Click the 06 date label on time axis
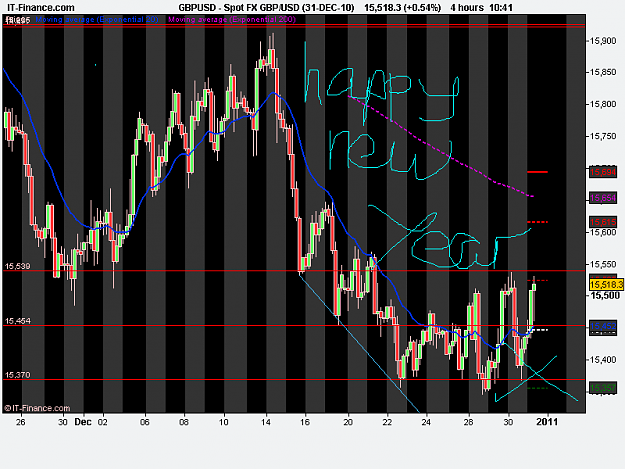Screen dimensions: 625x469 coord(145,422)
